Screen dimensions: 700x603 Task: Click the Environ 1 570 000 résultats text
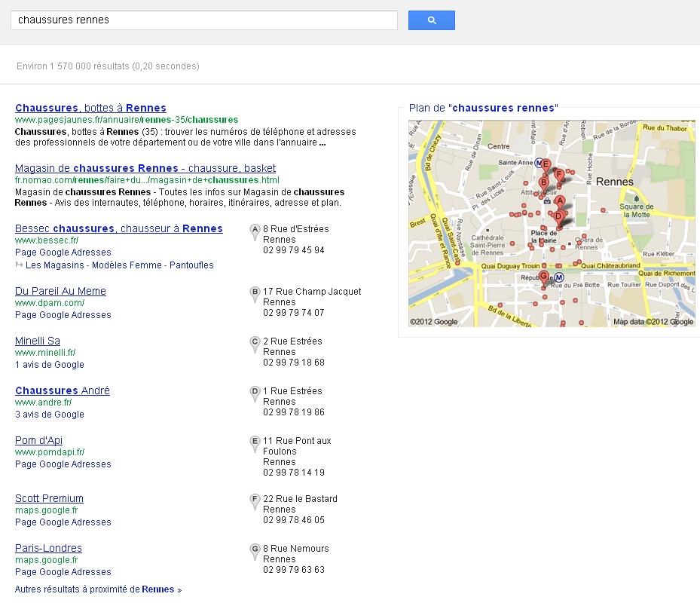tap(108, 66)
